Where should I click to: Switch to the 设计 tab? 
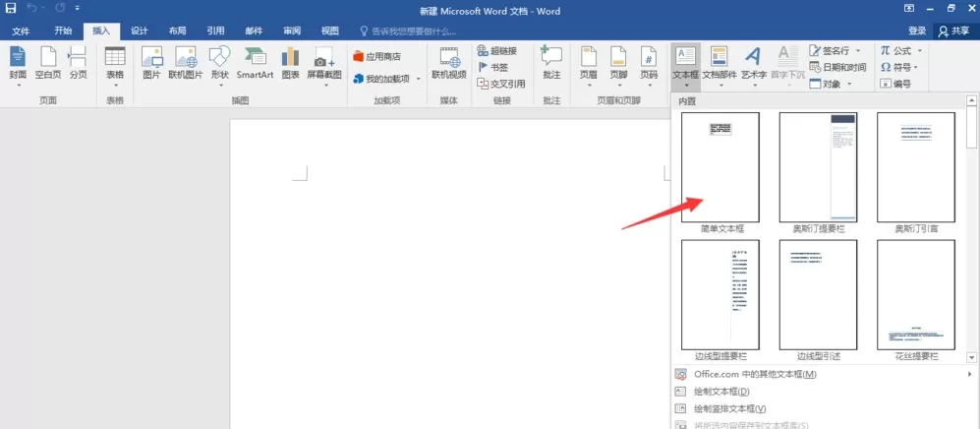pyautogui.click(x=139, y=31)
